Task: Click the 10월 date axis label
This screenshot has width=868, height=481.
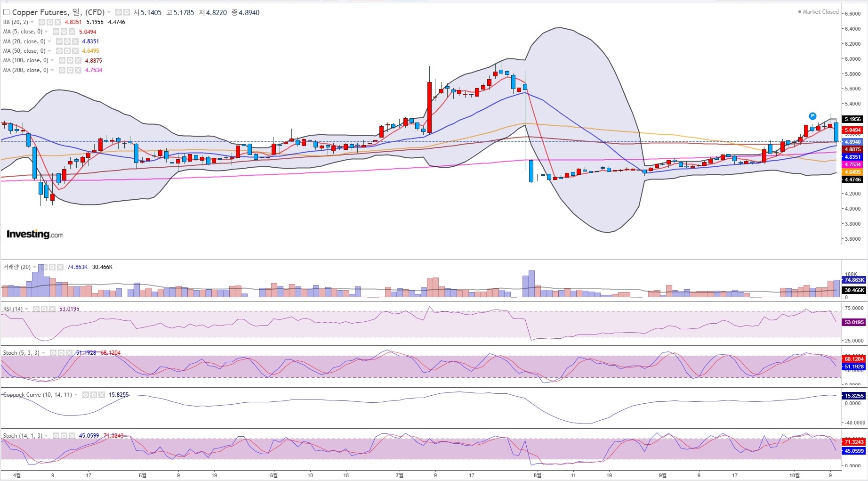Action: pos(795,475)
